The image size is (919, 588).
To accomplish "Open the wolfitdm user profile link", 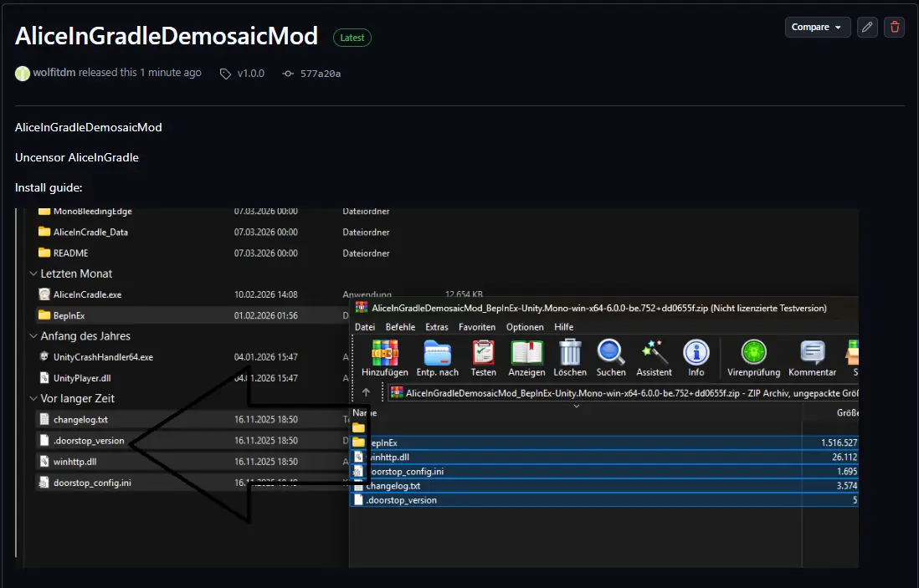I will point(54,73).
